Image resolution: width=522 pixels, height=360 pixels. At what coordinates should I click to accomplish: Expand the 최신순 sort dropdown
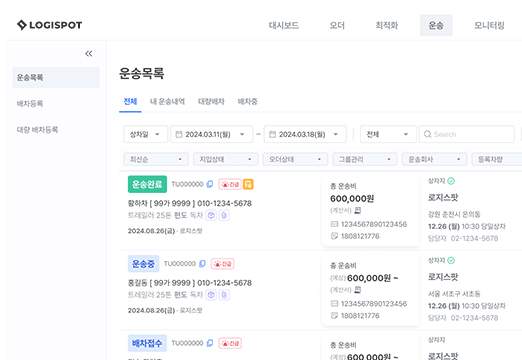(156, 159)
